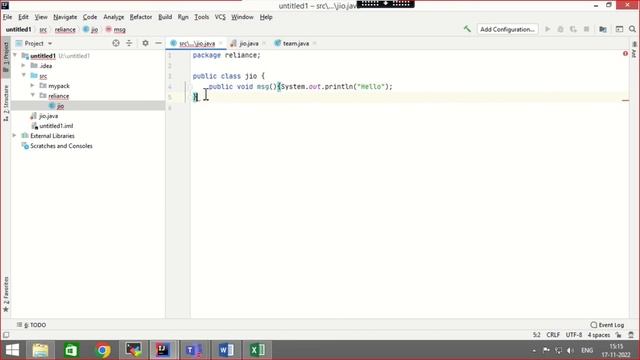Click the Run arrow icon in toolbar
The height and width of the screenshot is (360, 640).
point(547,29)
